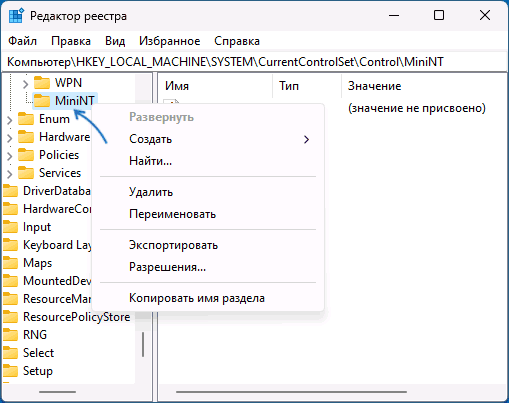This screenshot has width=509, height=403.
Task: Click the values pane horizontal scrollbar
Action: click(291, 392)
